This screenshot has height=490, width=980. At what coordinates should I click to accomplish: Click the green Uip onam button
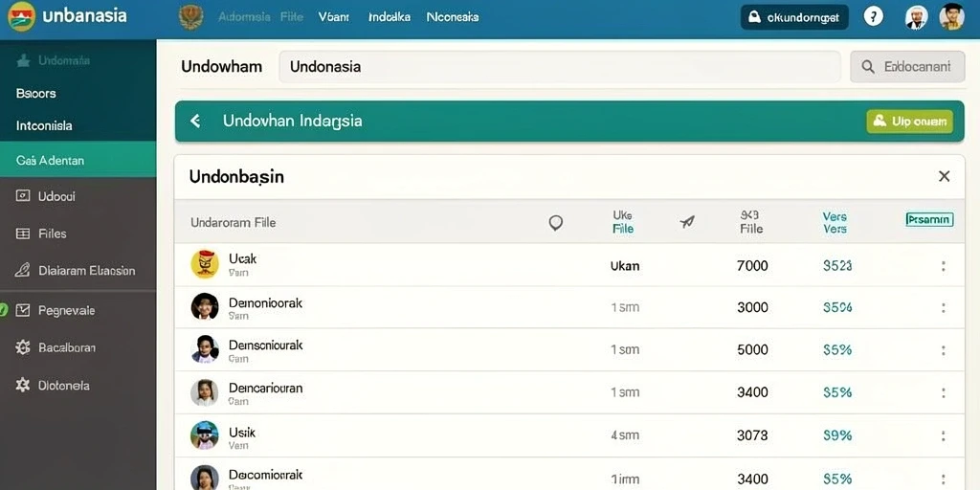point(909,122)
